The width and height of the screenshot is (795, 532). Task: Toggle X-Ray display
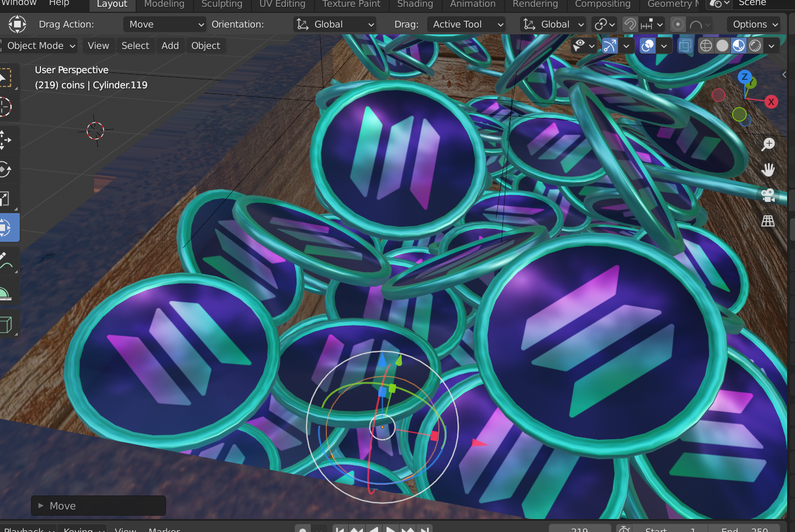click(685, 46)
